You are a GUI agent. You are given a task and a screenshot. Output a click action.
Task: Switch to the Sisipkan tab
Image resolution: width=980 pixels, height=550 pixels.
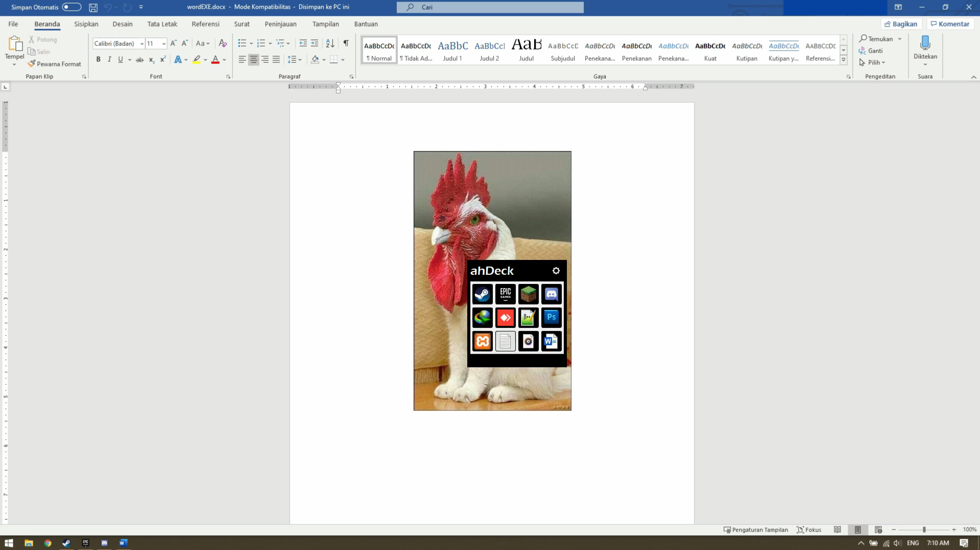(86, 24)
